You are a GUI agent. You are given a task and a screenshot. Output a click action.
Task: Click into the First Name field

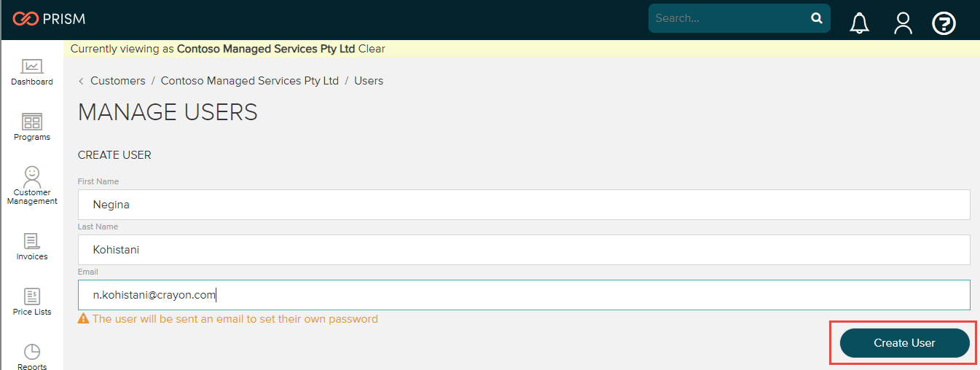click(524, 205)
